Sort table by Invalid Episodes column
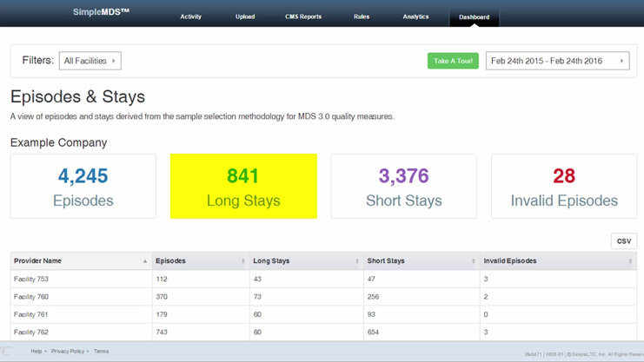 557,260
